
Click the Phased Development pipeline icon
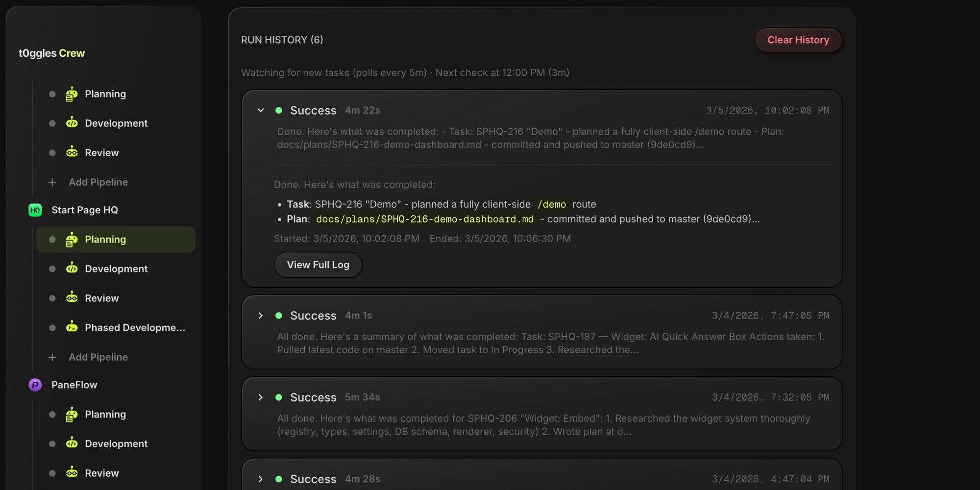[72, 327]
